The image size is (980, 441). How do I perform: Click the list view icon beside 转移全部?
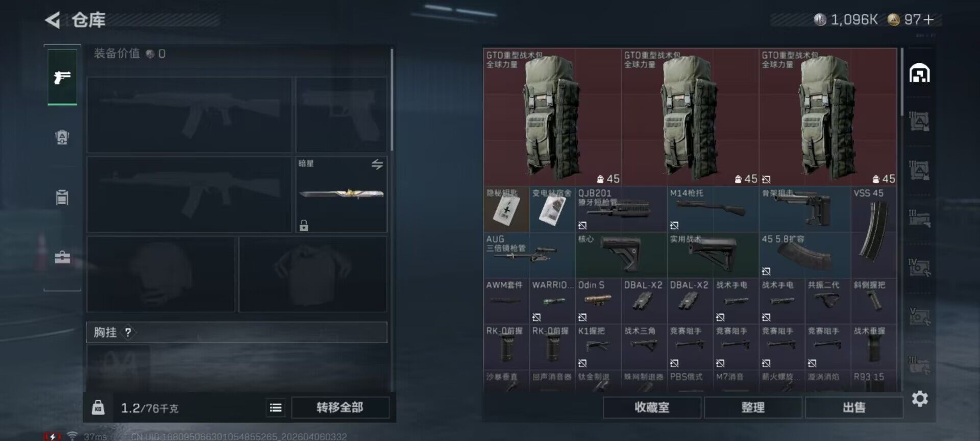(x=276, y=407)
